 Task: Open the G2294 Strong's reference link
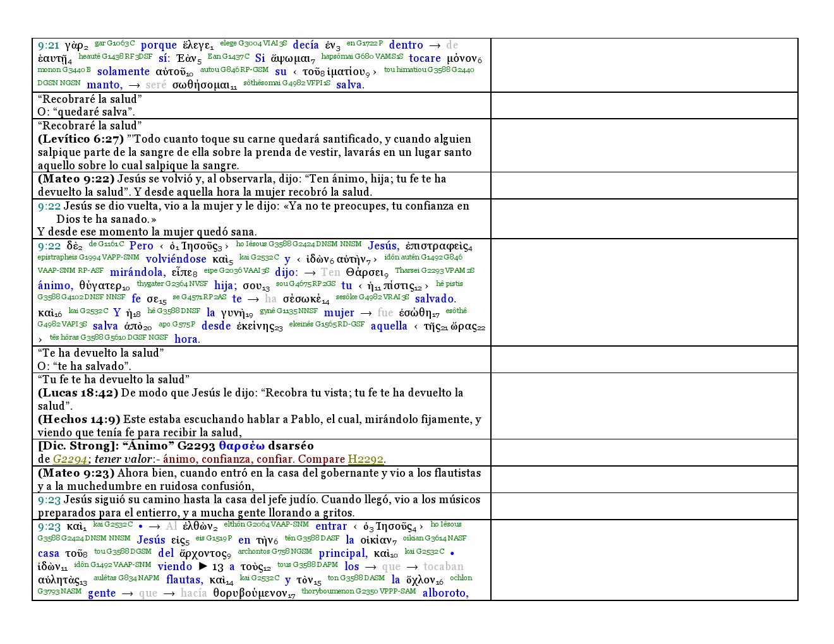pyautogui.click(x=71, y=460)
